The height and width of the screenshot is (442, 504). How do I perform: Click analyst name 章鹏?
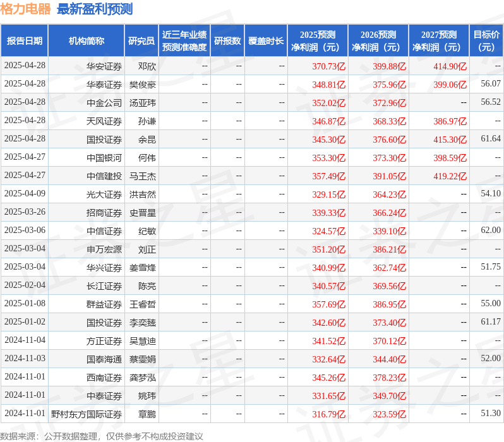147,415
